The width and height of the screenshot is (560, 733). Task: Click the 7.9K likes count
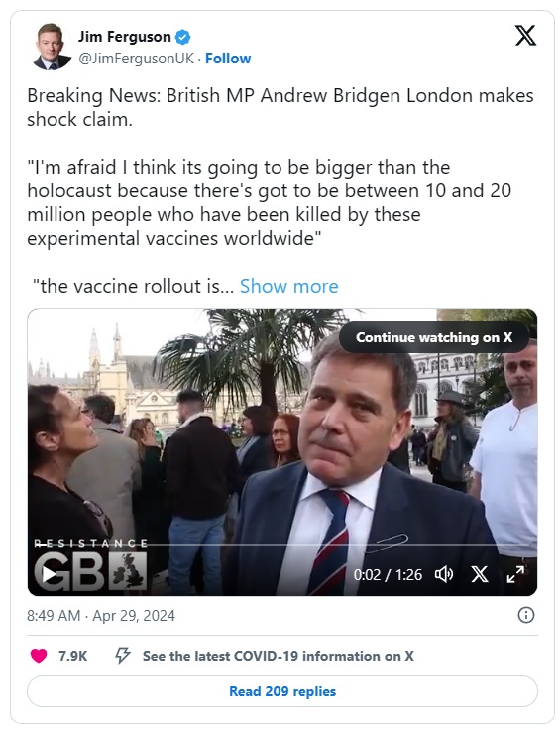(x=73, y=656)
